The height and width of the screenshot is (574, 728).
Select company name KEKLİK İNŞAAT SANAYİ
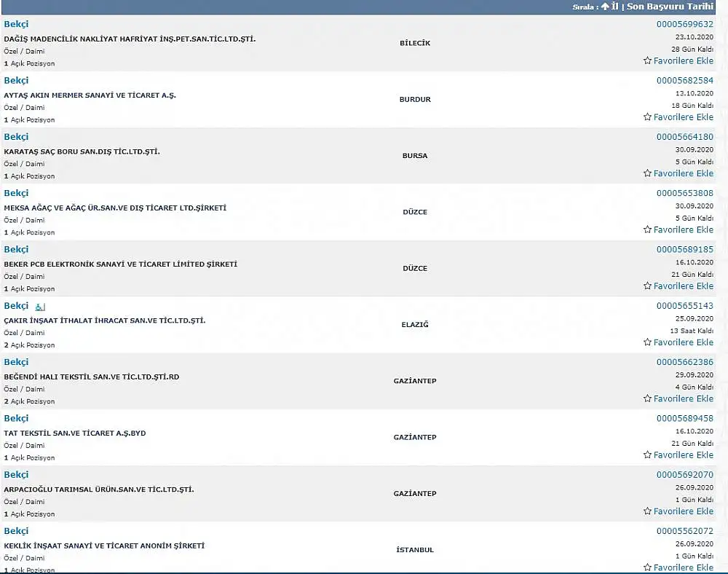tap(104, 546)
